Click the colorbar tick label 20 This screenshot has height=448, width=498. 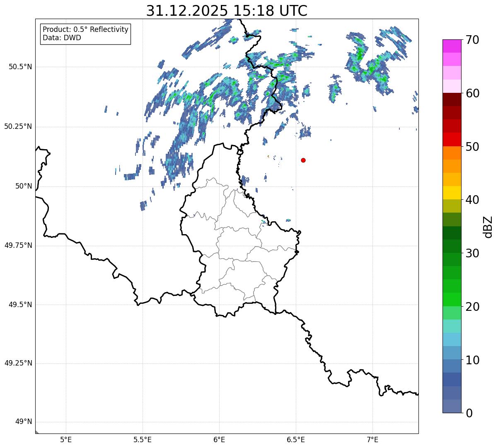point(472,307)
